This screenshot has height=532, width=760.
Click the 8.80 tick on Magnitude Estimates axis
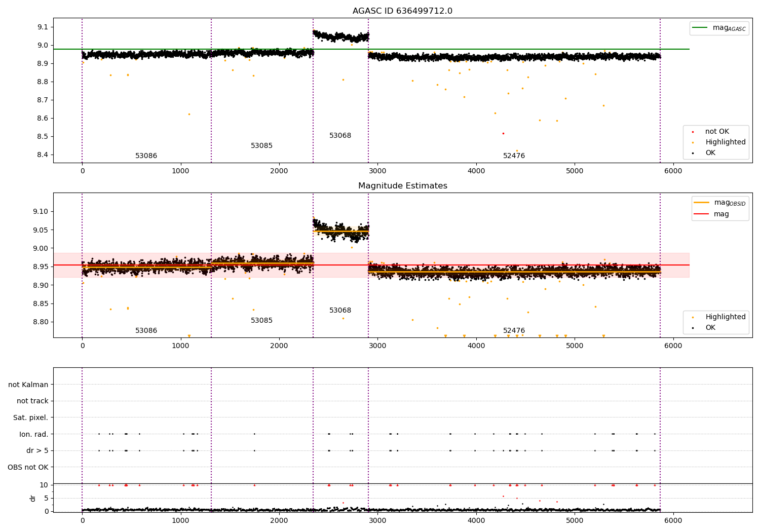point(42,322)
